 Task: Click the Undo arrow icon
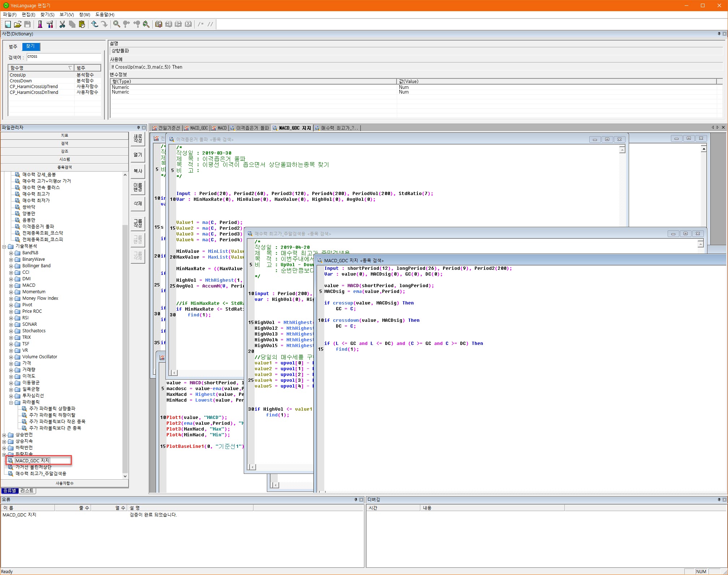coord(95,24)
